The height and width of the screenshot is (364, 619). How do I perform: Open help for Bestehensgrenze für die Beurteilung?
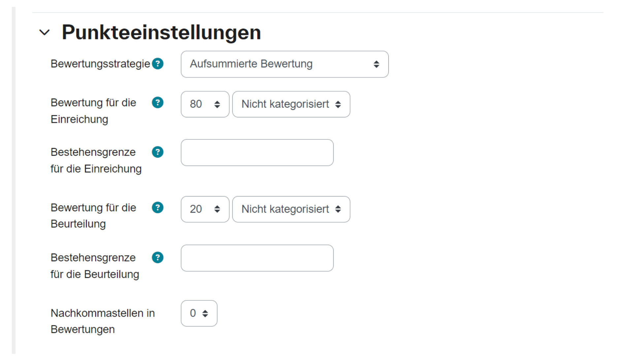pos(157,258)
